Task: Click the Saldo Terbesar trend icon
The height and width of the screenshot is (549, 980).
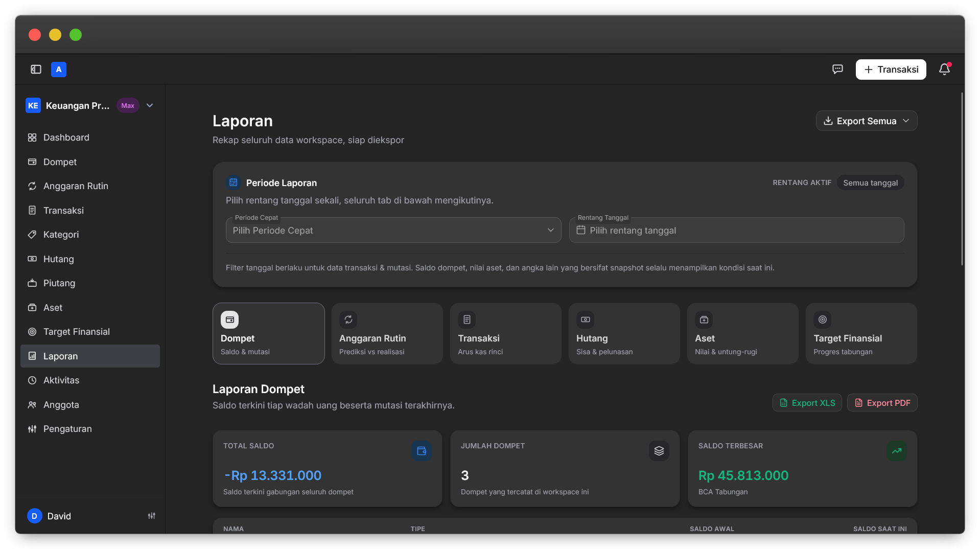Action: coord(897,451)
